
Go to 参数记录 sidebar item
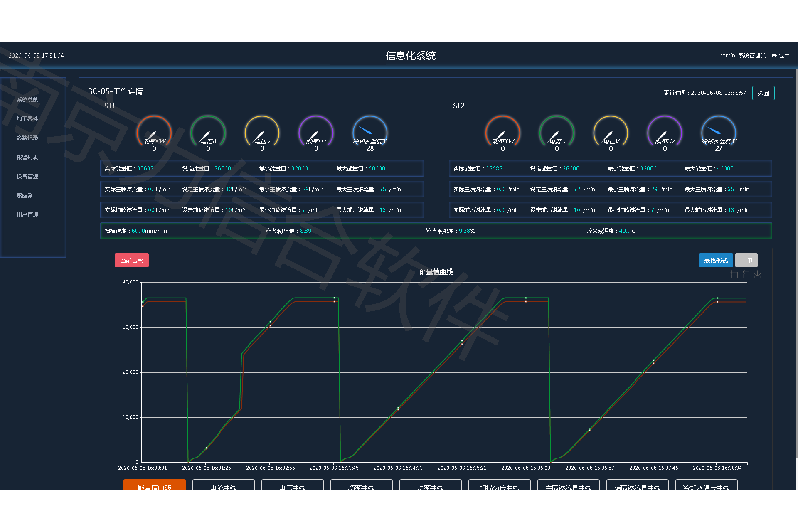tap(27, 138)
